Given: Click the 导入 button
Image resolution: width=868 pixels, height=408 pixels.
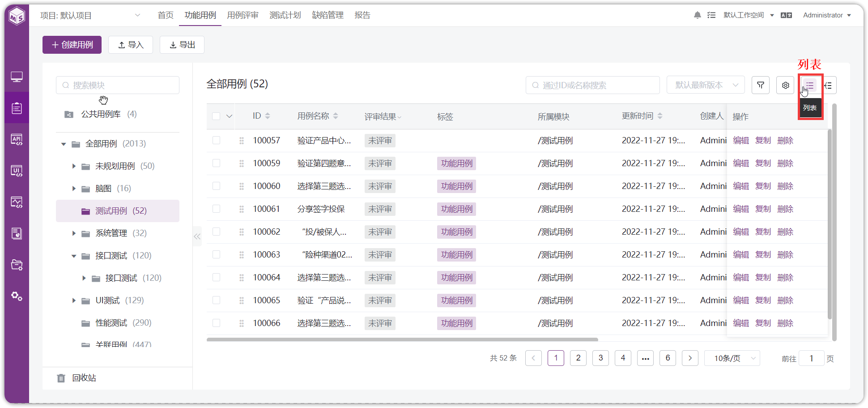Looking at the screenshot, I should coord(131,45).
